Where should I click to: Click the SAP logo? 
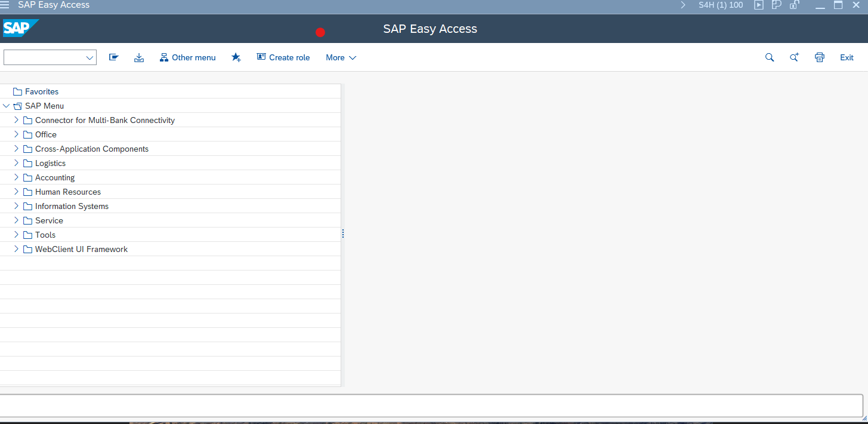point(20,28)
